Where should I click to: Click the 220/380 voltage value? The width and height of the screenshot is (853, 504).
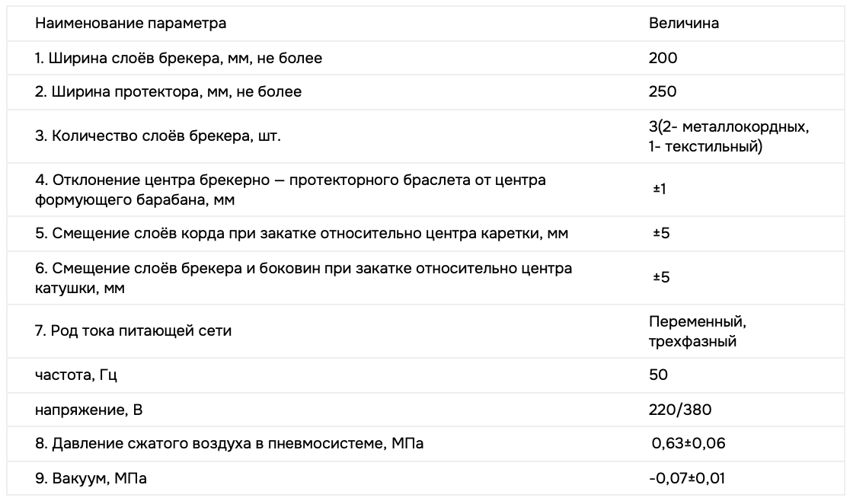pos(680,410)
